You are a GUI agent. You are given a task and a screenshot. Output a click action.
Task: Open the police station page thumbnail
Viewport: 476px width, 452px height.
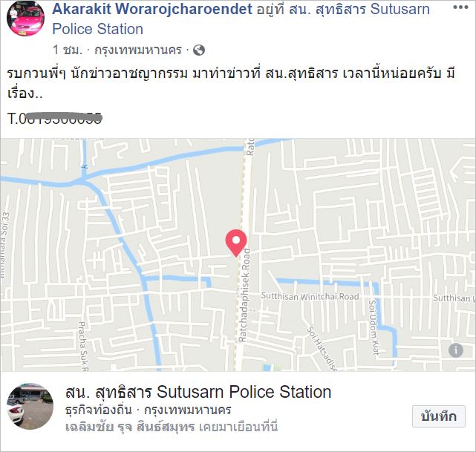point(30,406)
